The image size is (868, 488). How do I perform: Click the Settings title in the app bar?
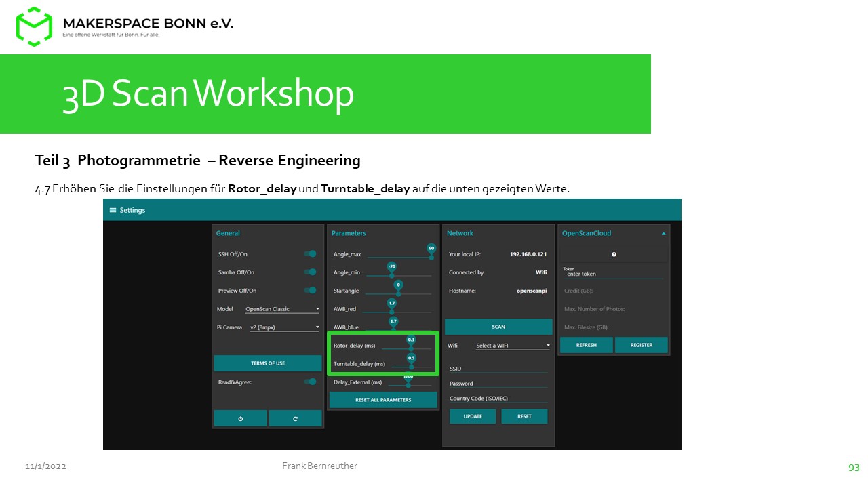[x=132, y=210]
